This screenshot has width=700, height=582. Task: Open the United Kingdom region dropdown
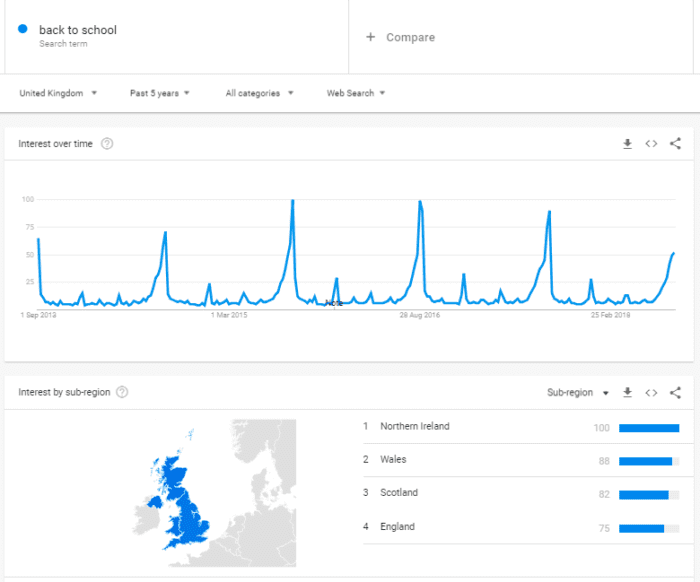coord(58,93)
